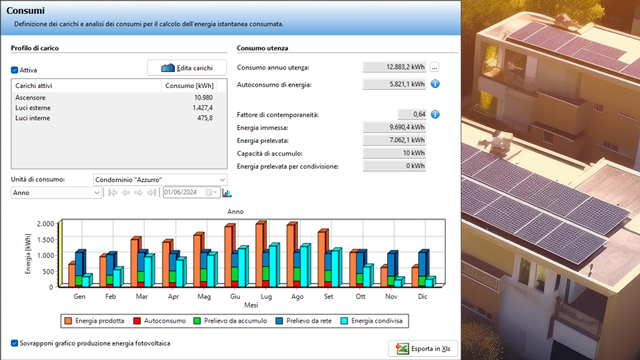Click the Consumo [kWh] column header
The width and height of the screenshot is (640, 360).
click(189, 86)
